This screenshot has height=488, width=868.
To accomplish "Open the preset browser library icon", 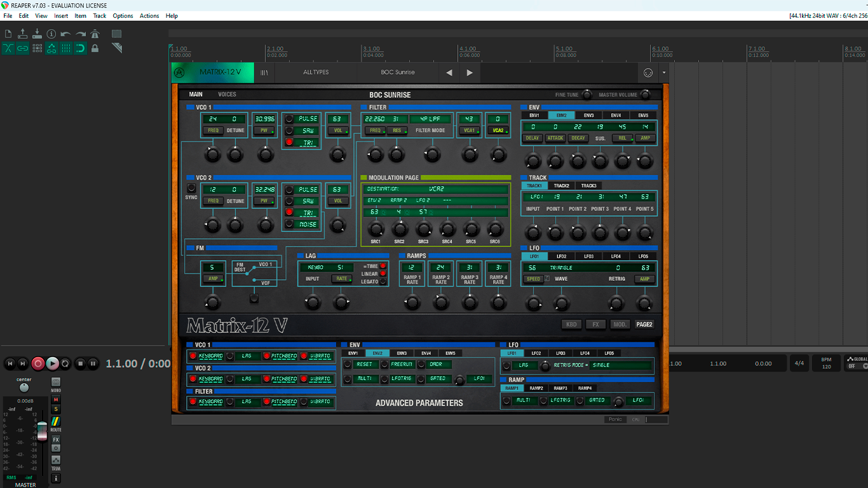I will [x=264, y=72].
